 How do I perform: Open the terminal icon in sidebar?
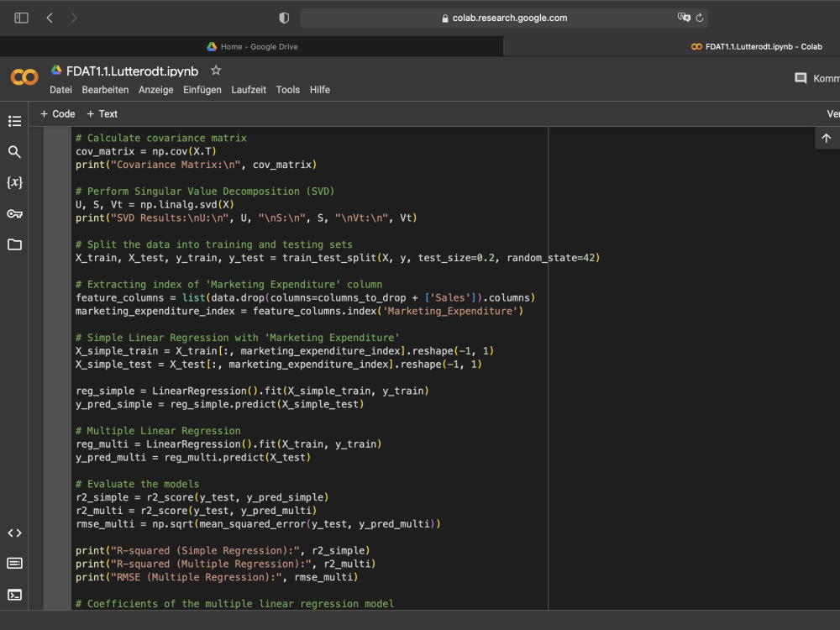[14, 595]
